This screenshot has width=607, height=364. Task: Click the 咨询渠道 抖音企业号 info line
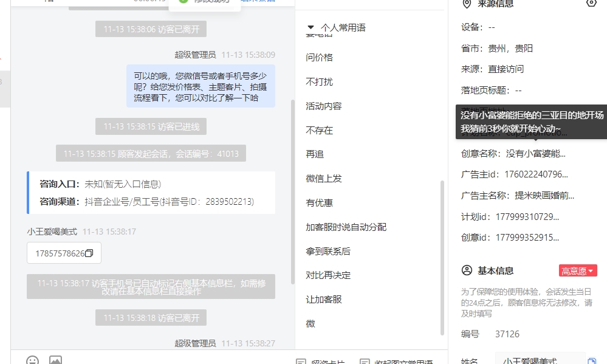(x=146, y=202)
